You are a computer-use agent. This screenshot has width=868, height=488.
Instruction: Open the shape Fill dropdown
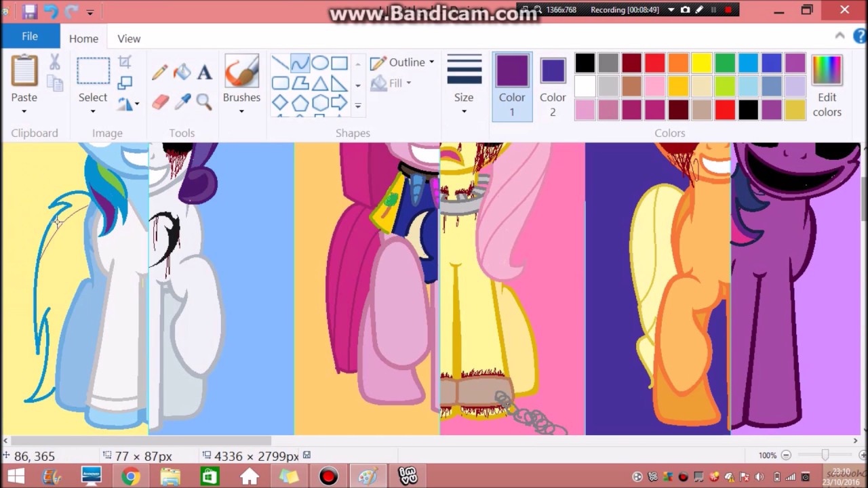pyautogui.click(x=392, y=83)
